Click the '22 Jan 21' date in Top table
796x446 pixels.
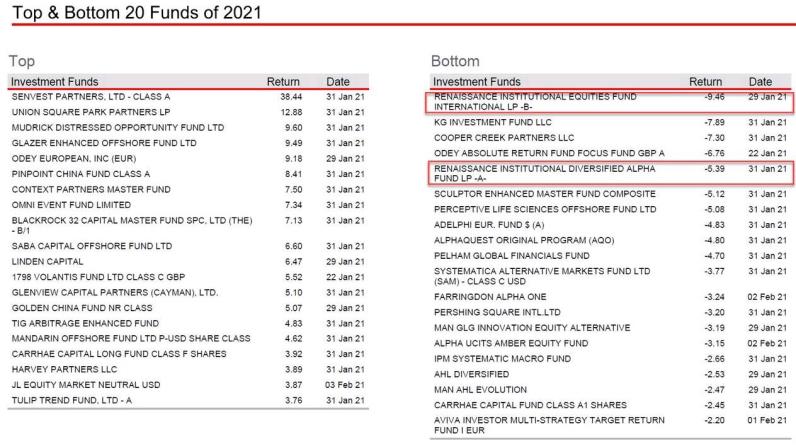(x=345, y=277)
